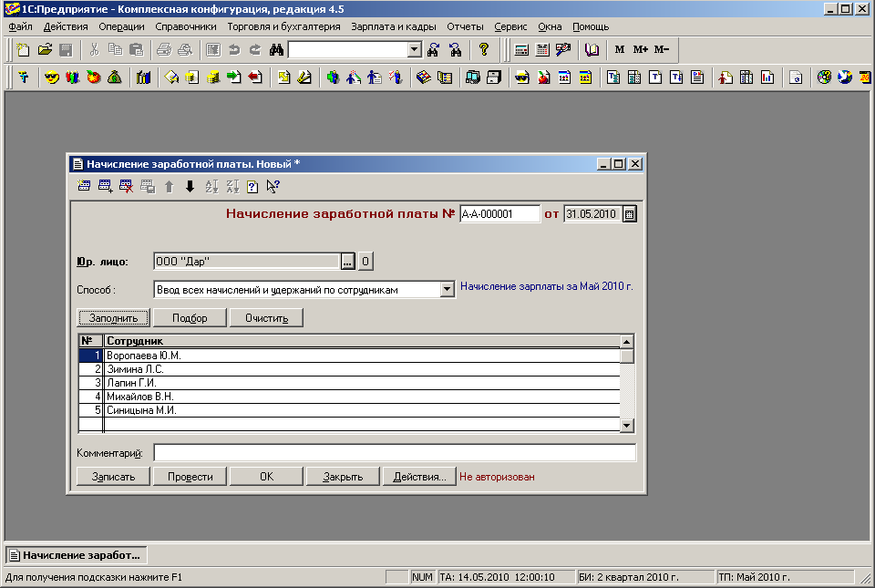
Task: Click the O button beside Юр. лицо
Action: point(365,261)
